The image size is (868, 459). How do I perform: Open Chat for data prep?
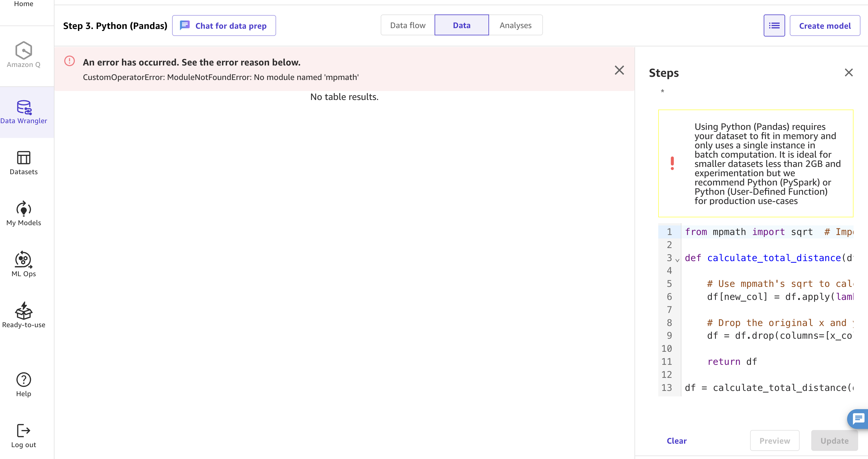224,25
